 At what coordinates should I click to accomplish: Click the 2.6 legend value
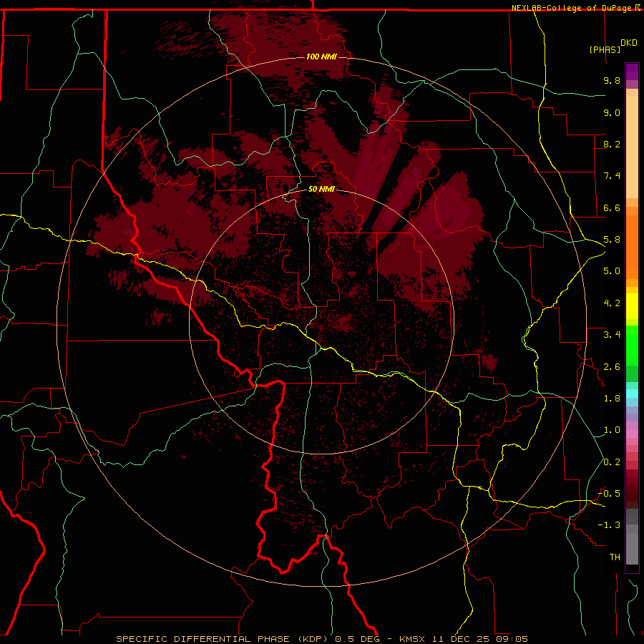(612, 367)
